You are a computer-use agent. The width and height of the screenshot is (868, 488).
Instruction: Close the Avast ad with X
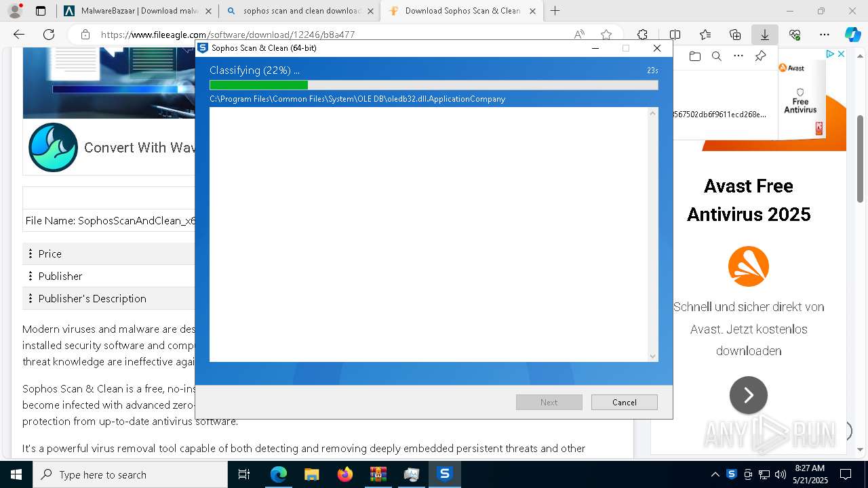(841, 54)
